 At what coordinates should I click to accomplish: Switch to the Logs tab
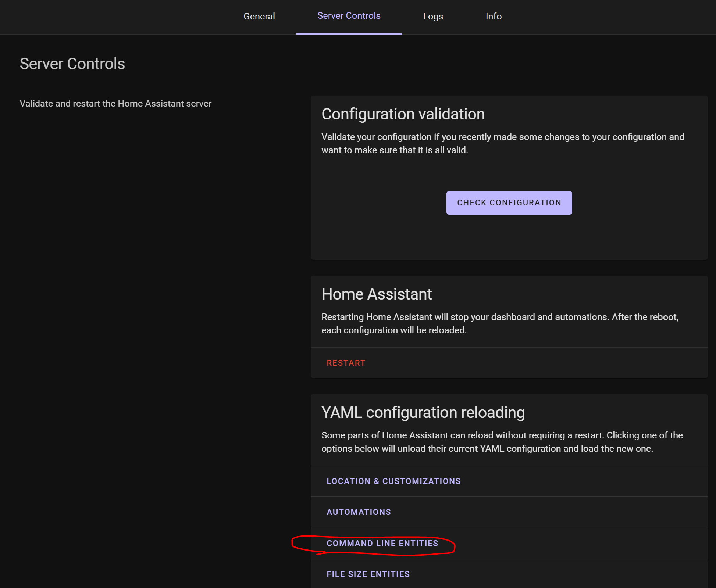(432, 17)
